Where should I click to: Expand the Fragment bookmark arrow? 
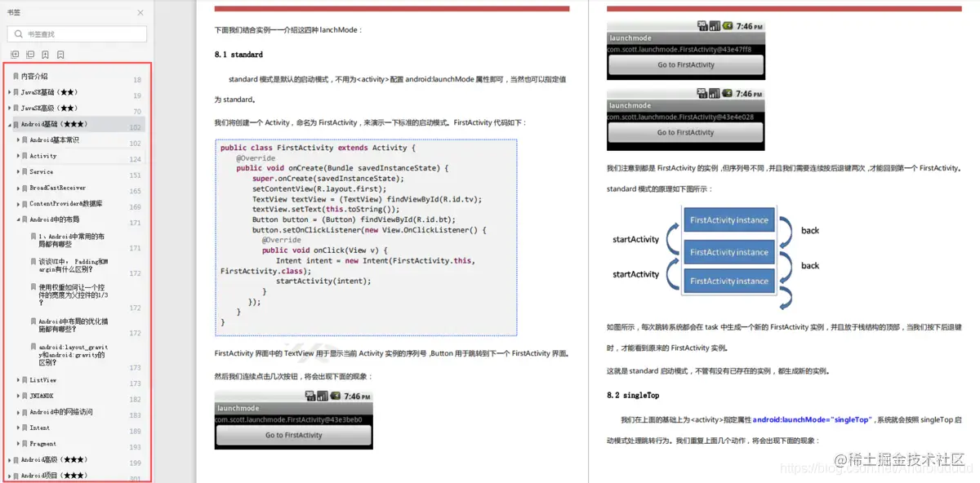click(x=18, y=444)
